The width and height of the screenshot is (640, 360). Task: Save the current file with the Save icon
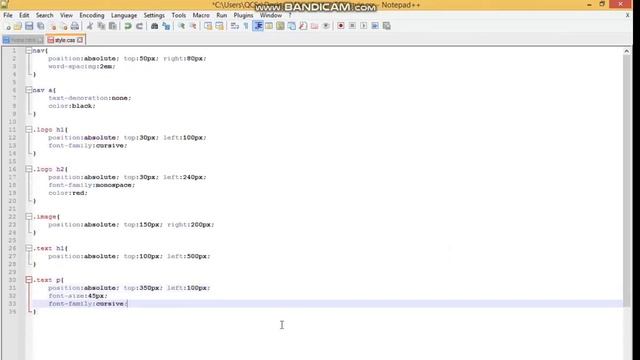pos(29,26)
